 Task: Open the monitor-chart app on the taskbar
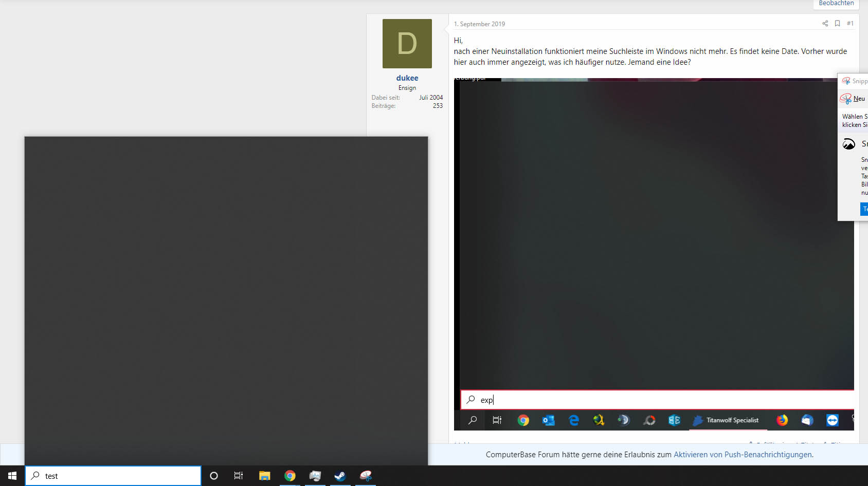click(x=315, y=476)
